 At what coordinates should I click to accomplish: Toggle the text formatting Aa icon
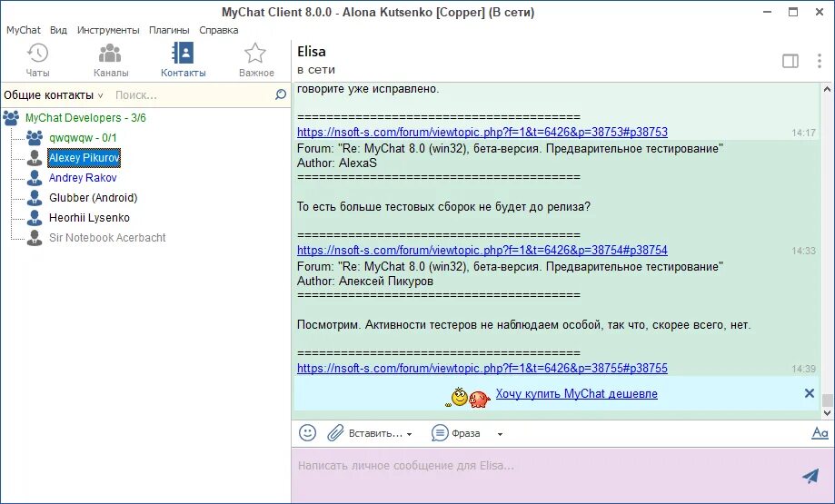820,433
